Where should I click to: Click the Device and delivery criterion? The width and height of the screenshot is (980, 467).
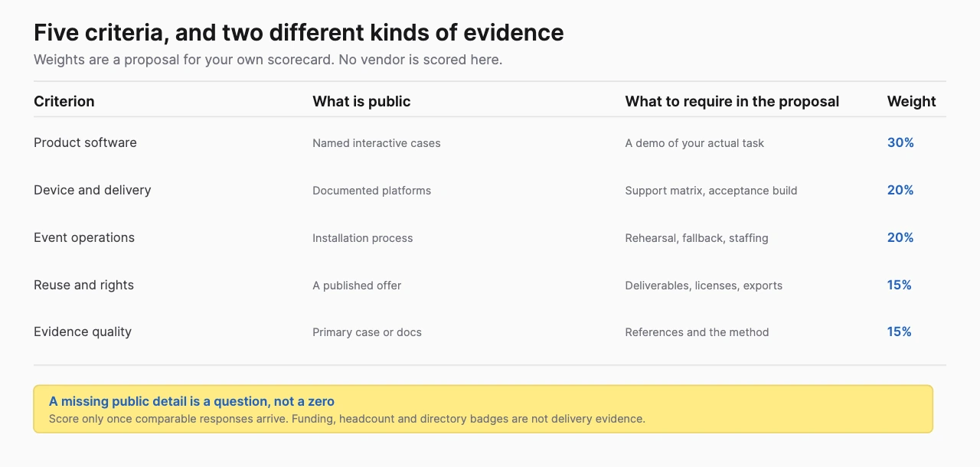(93, 190)
